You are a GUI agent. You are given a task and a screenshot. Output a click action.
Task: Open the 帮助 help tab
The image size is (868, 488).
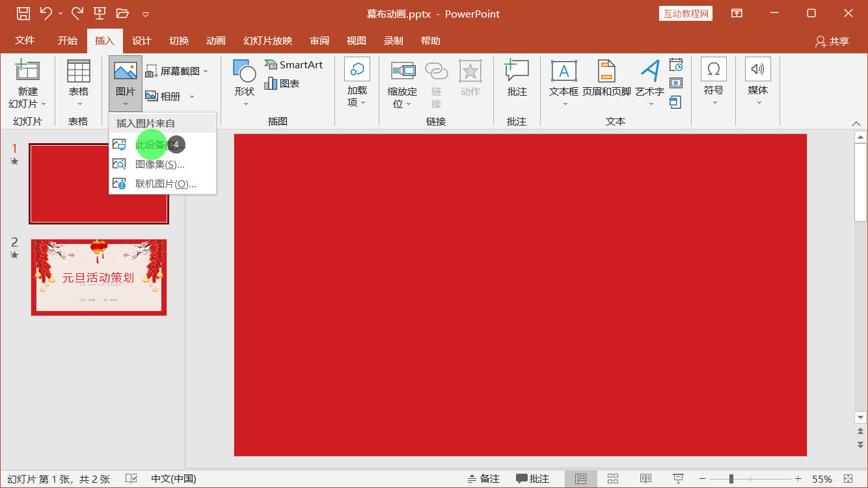coord(431,40)
